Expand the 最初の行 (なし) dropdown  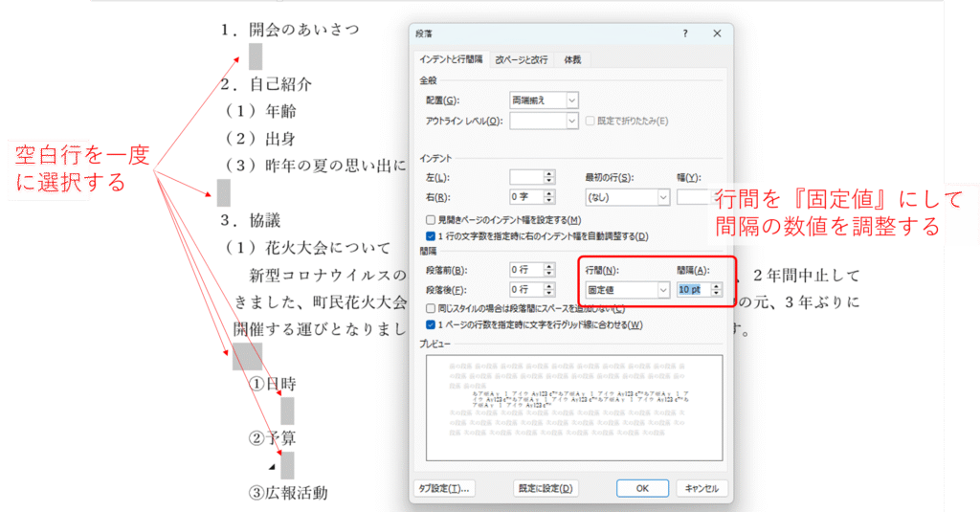pos(662,197)
